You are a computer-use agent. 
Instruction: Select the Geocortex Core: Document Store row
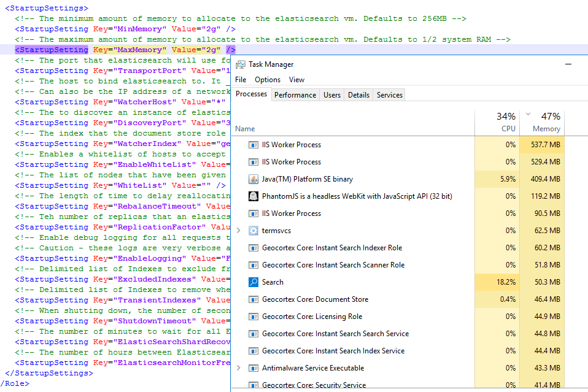point(398,299)
